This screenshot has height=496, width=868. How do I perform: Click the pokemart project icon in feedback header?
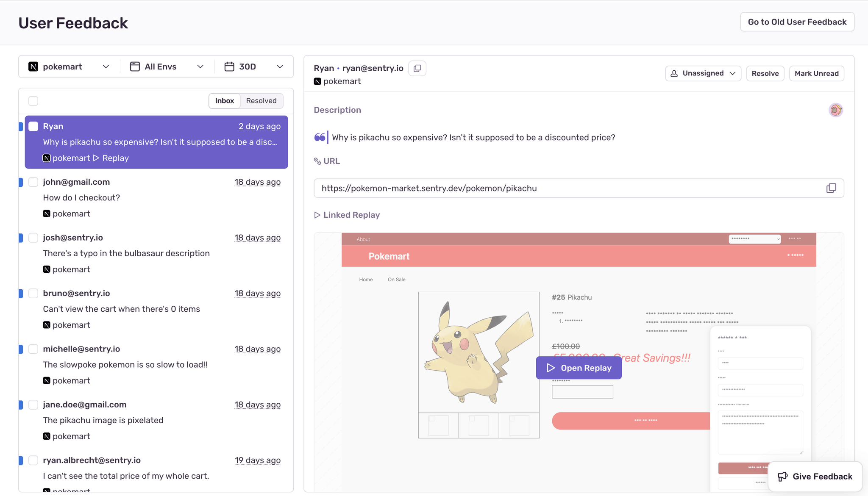pos(317,81)
